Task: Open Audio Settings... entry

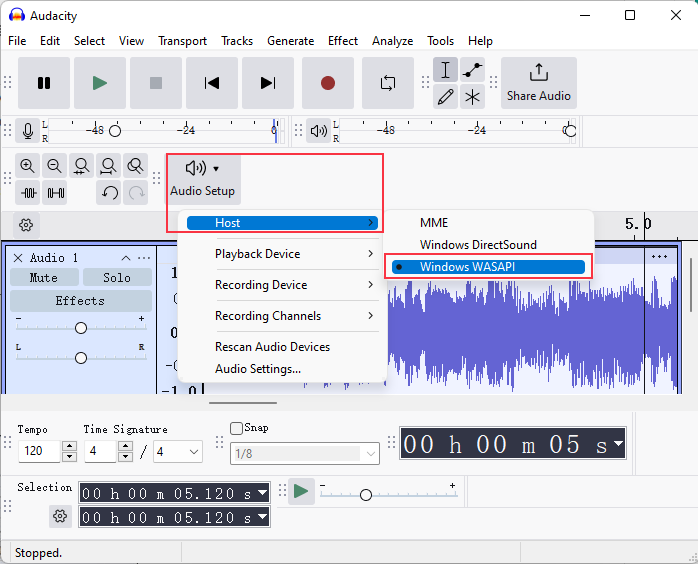Action: [258, 369]
